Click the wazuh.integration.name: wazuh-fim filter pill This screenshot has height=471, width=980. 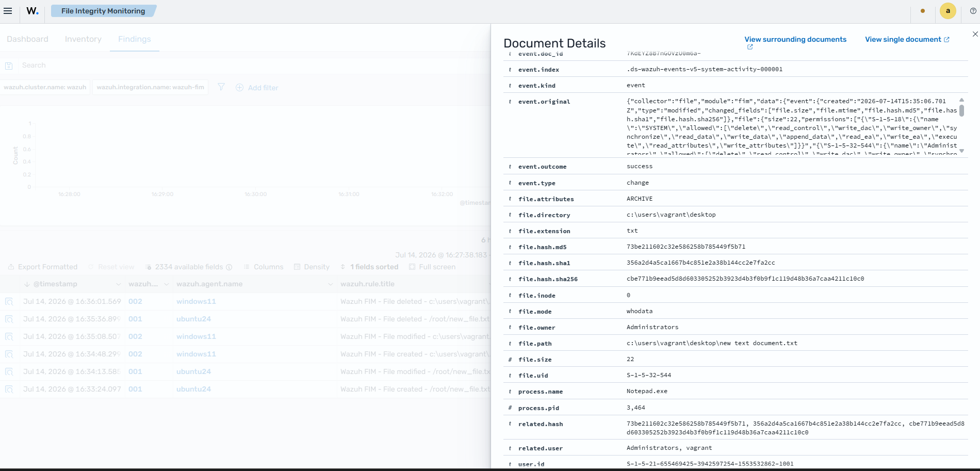(151, 87)
